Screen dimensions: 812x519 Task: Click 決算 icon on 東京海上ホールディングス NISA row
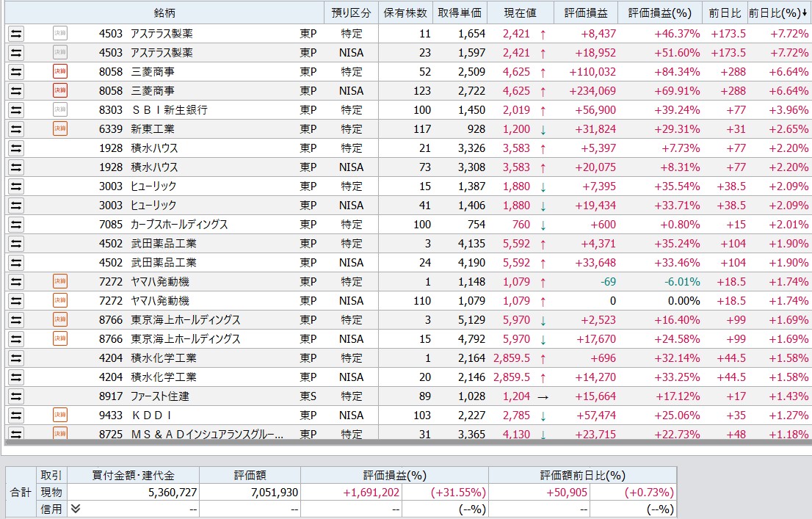tap(60, 338)
